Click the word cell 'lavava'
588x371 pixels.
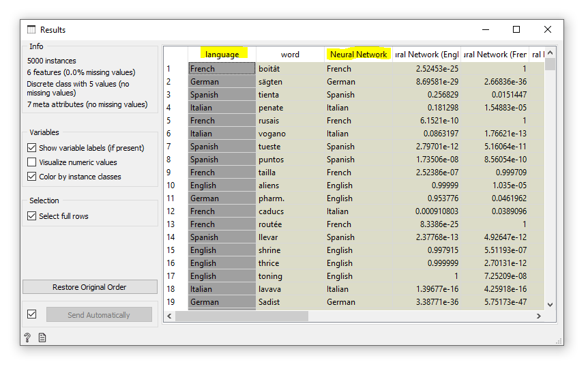coord(291,289)
